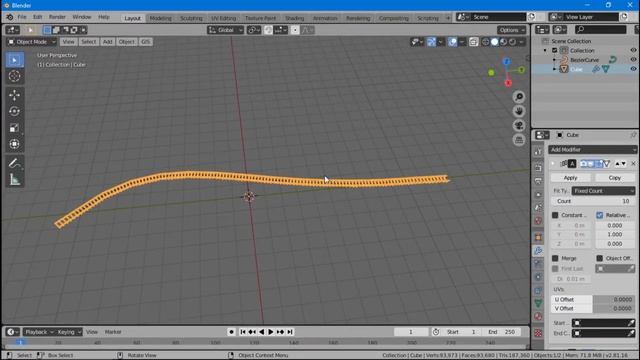Open the Modifier properties wrench tab
This screenshot has height=360, width=640.
coord(538,251)
